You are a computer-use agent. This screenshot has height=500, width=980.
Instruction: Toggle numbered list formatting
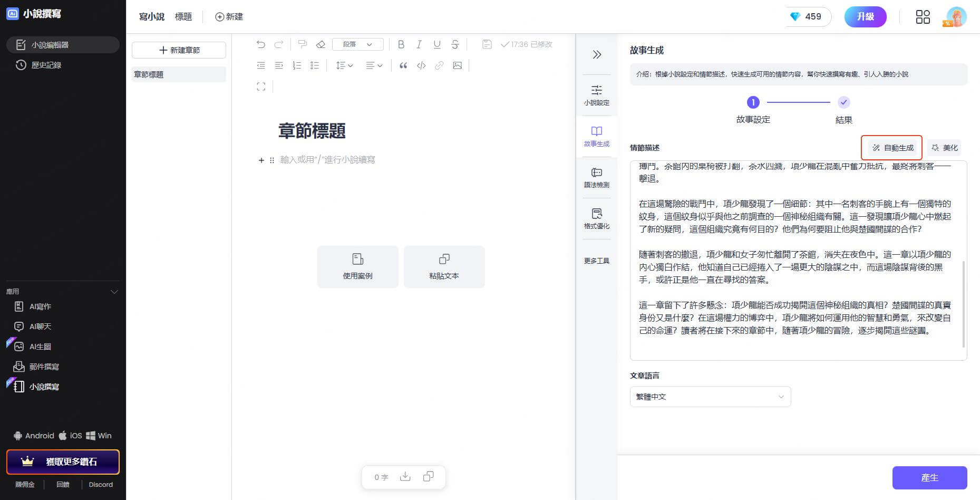[x=297, y=65]
